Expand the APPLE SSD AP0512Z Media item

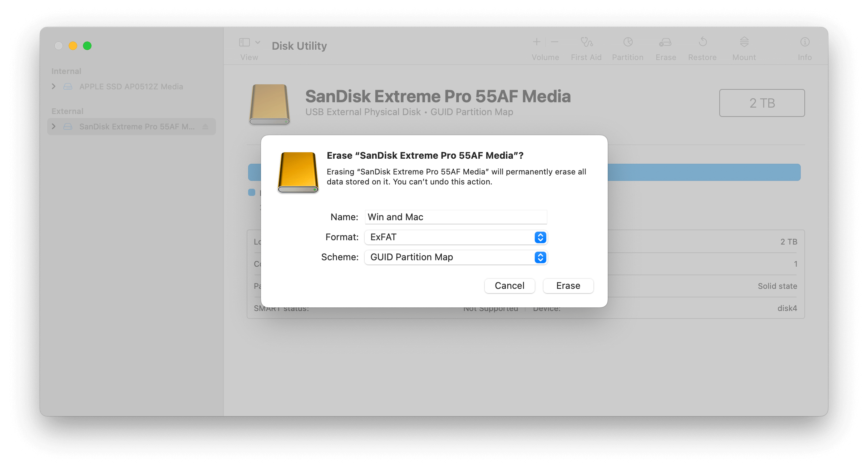[x=54, y=87]
